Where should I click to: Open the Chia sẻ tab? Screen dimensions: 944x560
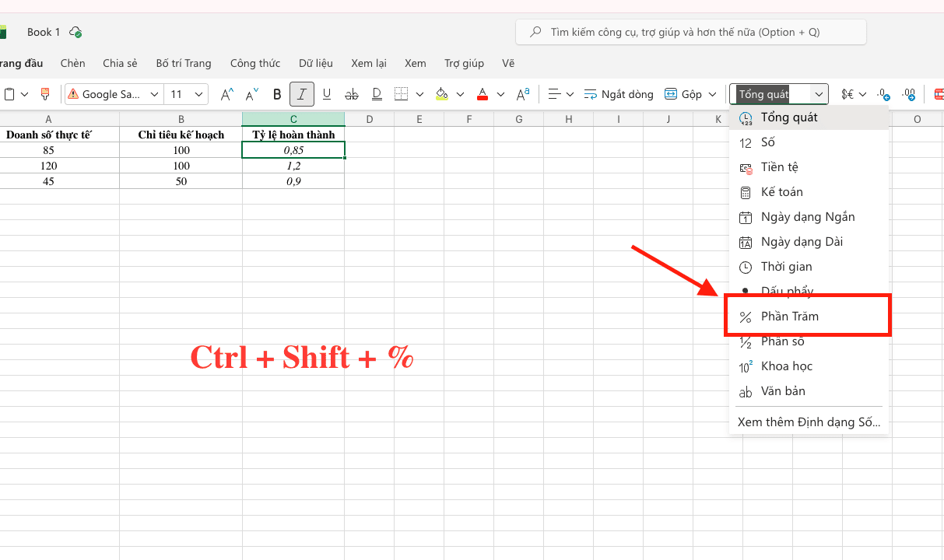120,63
